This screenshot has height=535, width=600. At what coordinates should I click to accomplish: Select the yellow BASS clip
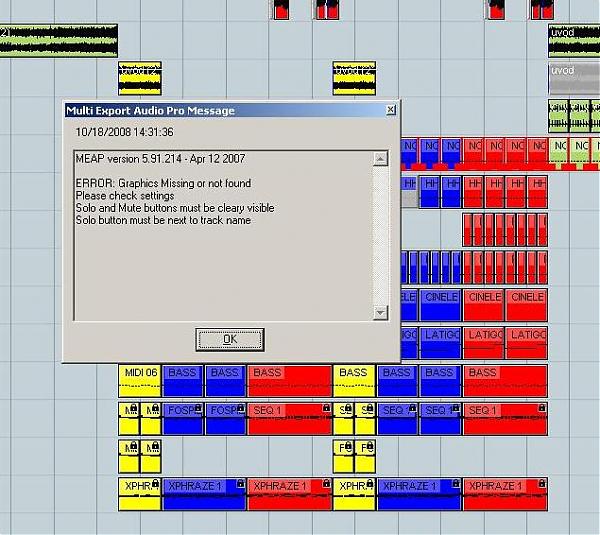(354, 381)
